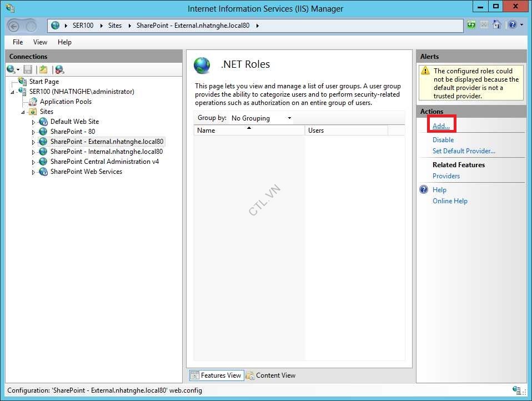
Task: Collapse the Sites tree node
Action: pyautogui.click(x=23, y=112)
